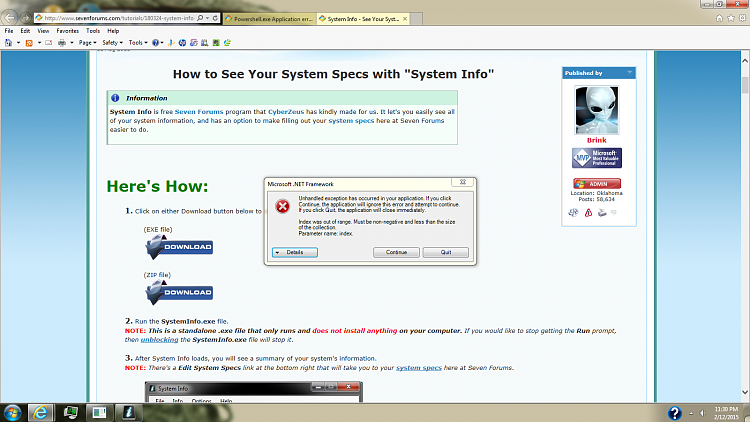Screen dimensions: 750x422
Task: Open the Page dropdown menu
Action: click(x=88, y=43)
